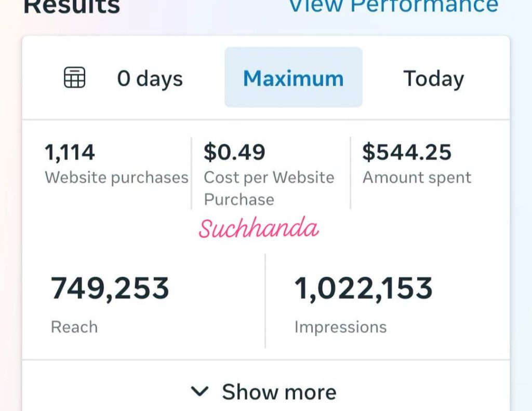Open the calendar date picker icon
This screenshot has width=532, height=411.
[x=75, y=77]
